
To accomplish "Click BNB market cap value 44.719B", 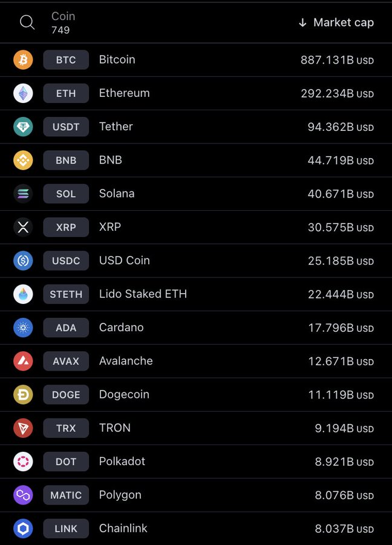I will (x=330, y=160).
